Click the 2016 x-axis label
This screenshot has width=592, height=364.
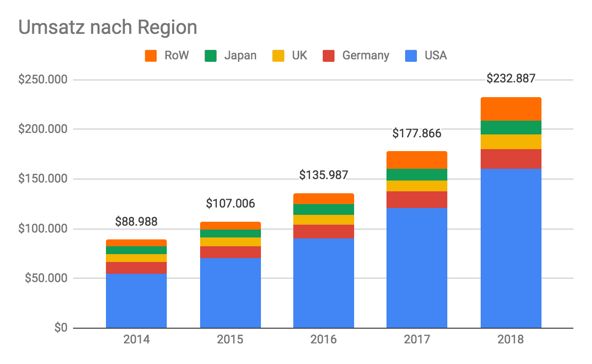[x=324, y=339]
